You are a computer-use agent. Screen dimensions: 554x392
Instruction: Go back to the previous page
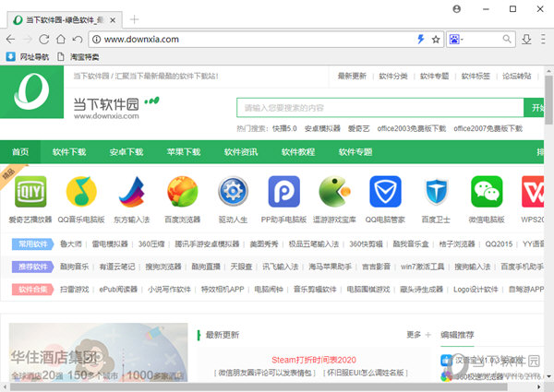coord(10,39)
